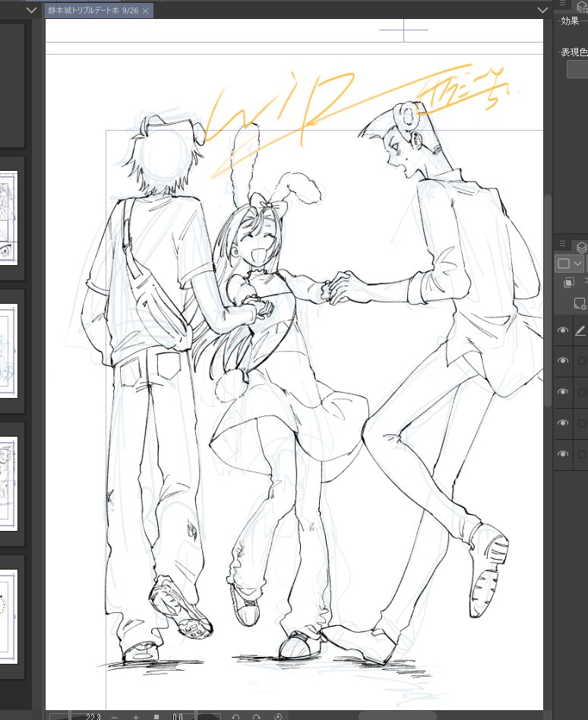The image size is (588, 720).
Task: Tick the second layer's selection checkbox
Action: [582, 362]
